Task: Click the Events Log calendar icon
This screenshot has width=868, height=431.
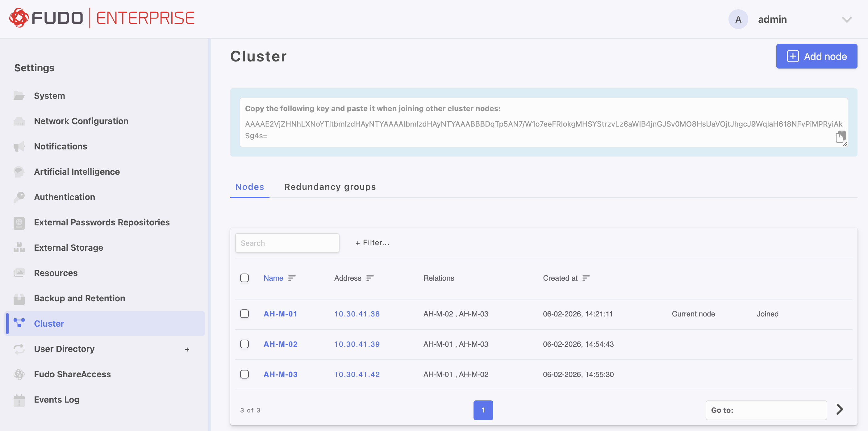Action: 19,400
